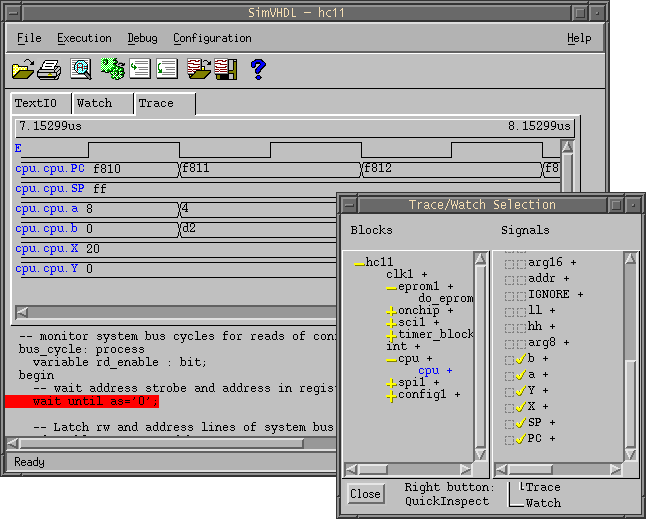Viewport: 646px width, 519px height.
Task: Click the first green-arrow step icon
Action: [140, 69]
